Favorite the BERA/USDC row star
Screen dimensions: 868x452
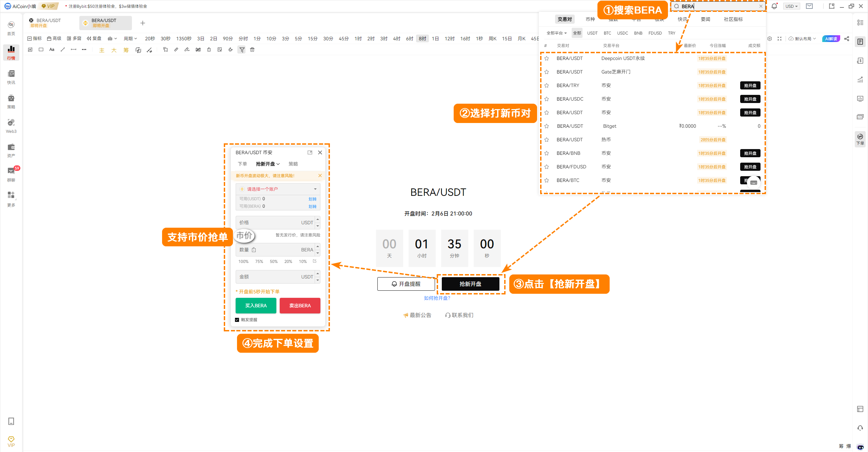coord(547,99)
